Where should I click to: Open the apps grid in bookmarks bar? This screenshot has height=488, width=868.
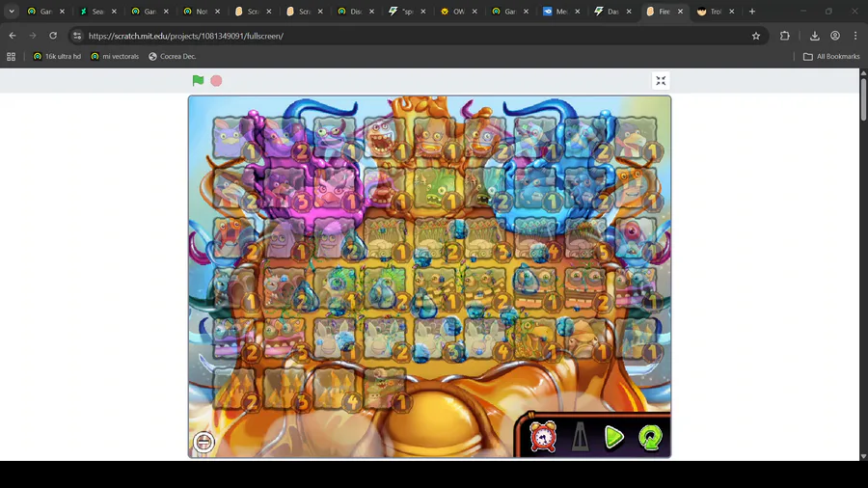click(x=11, y=57)
